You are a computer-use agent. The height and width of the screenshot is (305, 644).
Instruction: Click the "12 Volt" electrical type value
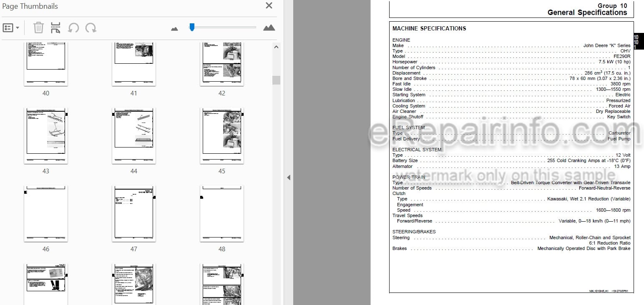pyautogui.click(x=623, y=155)
